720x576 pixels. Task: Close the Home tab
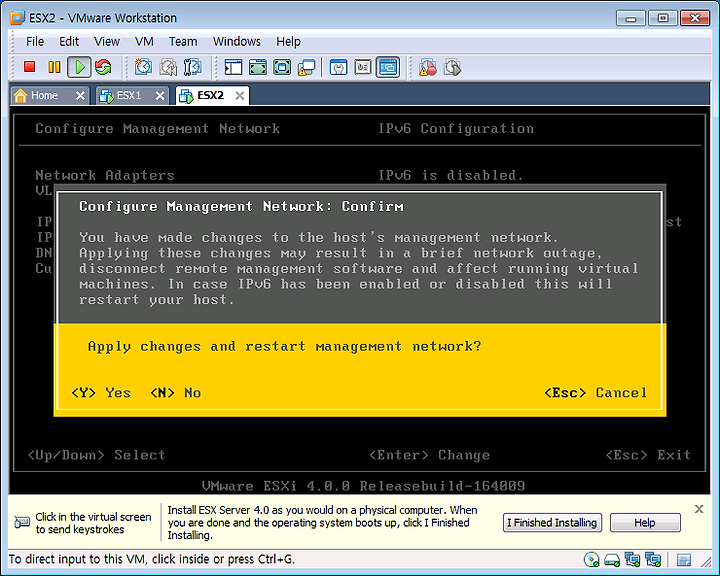tap(80, 96)
